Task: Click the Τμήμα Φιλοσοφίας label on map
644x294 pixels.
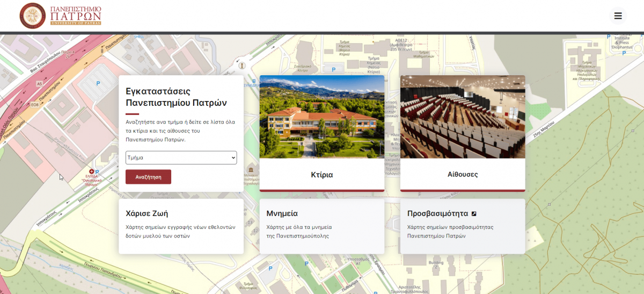Action: tap(248, 285)
